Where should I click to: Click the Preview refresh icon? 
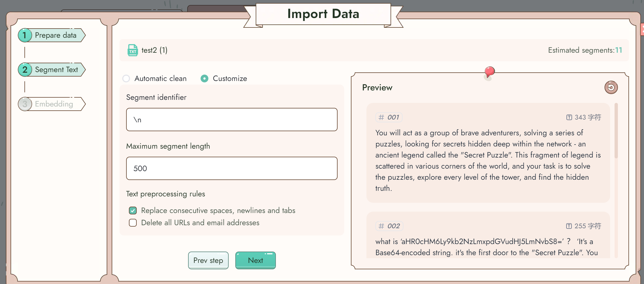611,88
